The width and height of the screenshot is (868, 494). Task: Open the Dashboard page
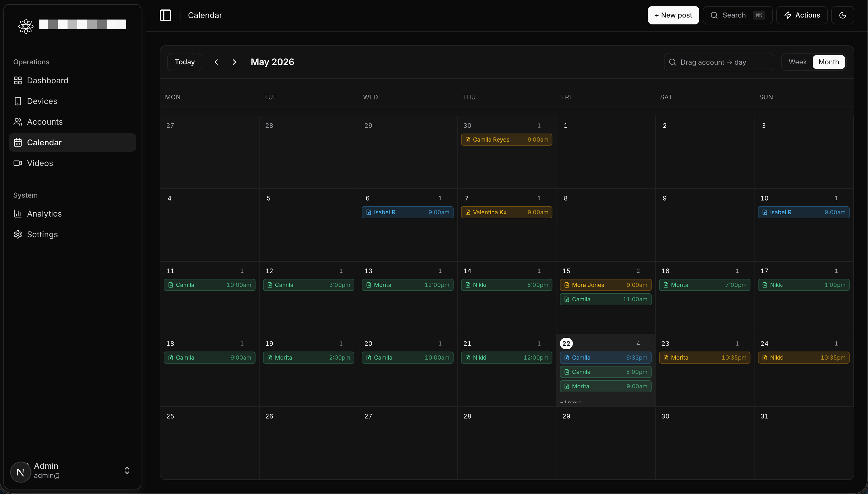(x=72, y=80)
